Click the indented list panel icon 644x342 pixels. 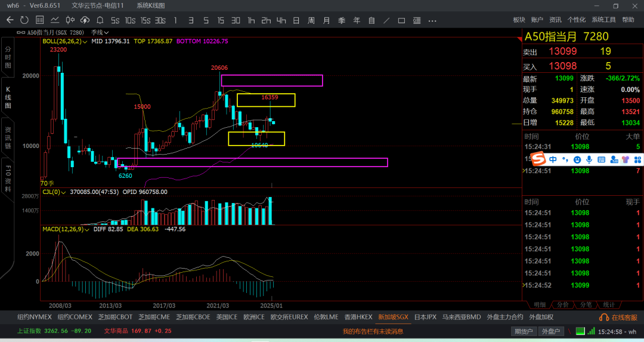417,20
